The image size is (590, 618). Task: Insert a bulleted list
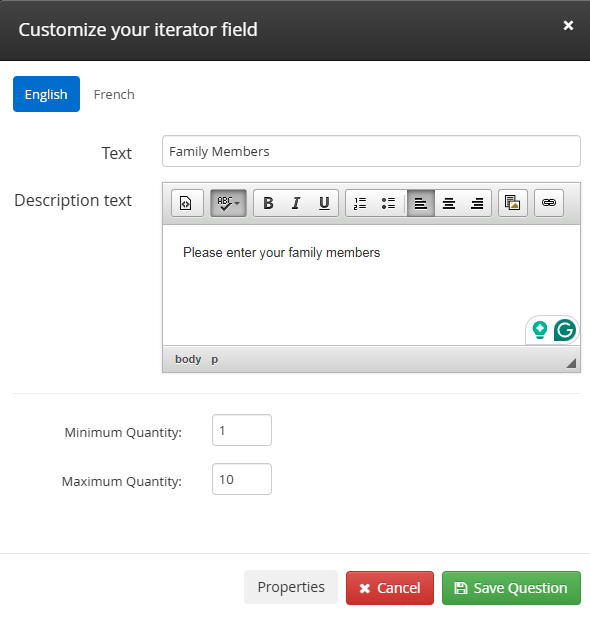[x=388, y=203]
